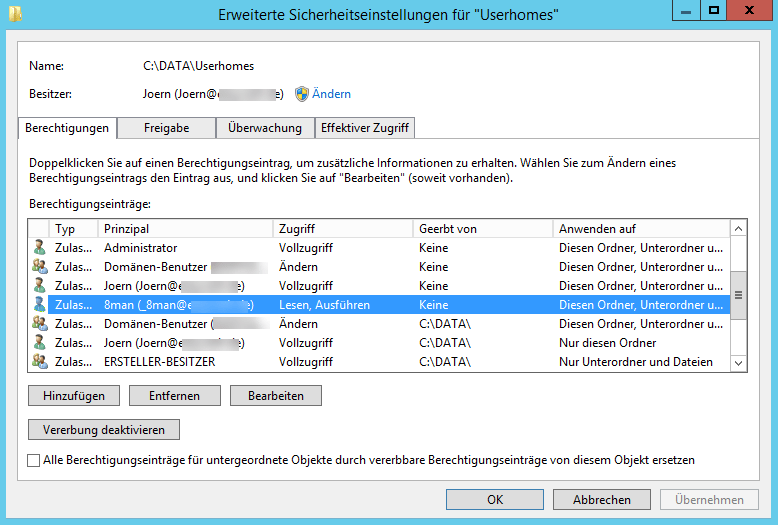Click Vererbung deaktivieren button

pyautogui.click(x=104, y=430)
